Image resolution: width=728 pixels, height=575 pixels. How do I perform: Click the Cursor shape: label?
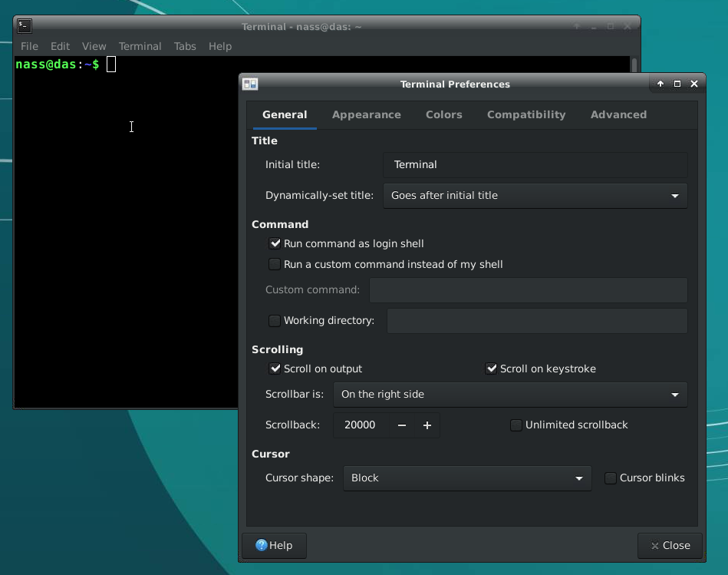(x=299, y=478)
